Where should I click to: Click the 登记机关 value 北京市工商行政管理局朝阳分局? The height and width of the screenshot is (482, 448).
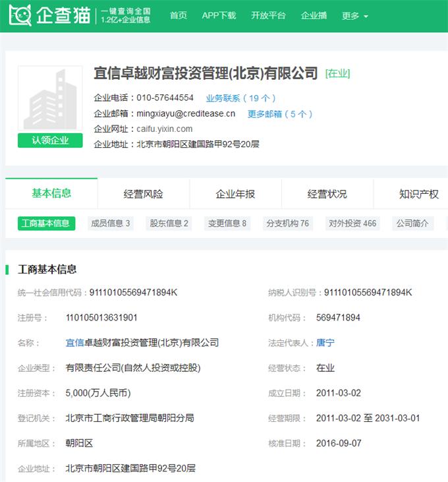click(130, 418)
